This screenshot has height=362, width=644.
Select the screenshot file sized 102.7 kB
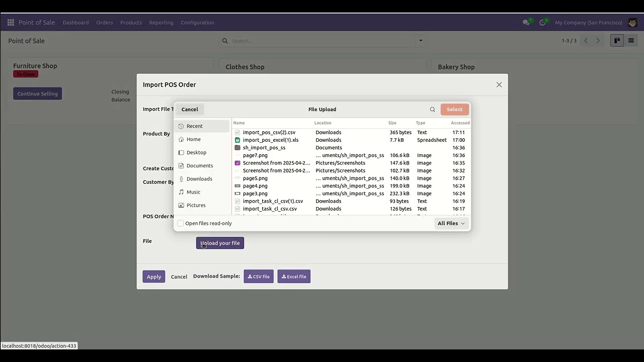click(351, 170)
